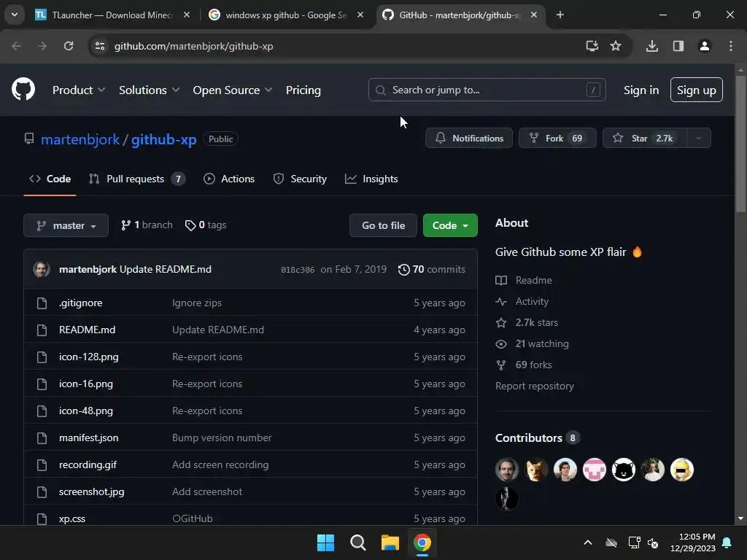The image size is (747, 560).
Task: Open Chrome downloads icon
Action: tap(652, 46)
